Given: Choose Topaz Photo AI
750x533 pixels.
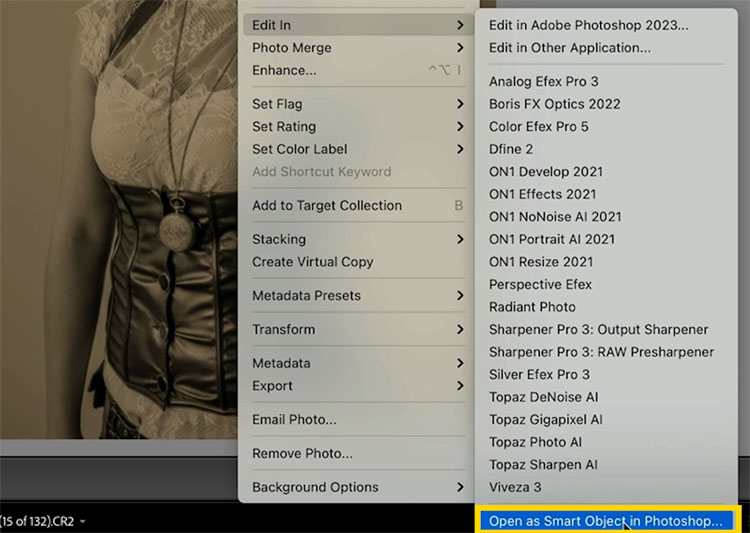Looking at the screenshot, I should pos(606,442).
